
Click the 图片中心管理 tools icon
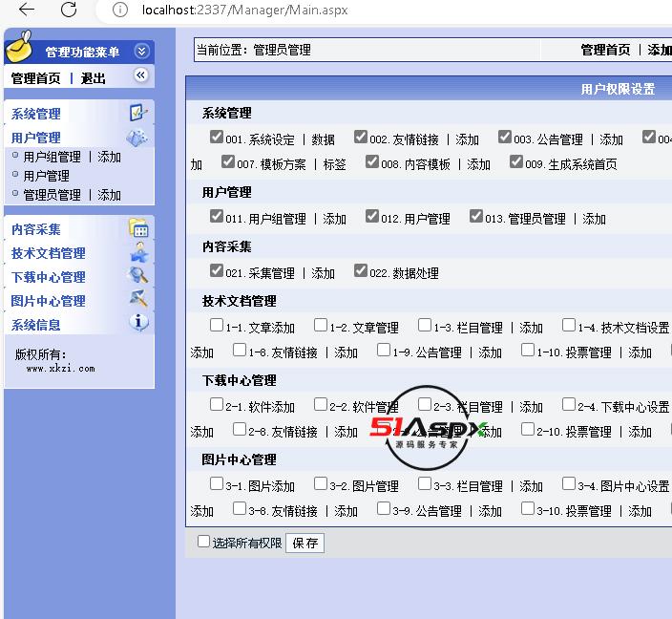[x=138, y=298]
